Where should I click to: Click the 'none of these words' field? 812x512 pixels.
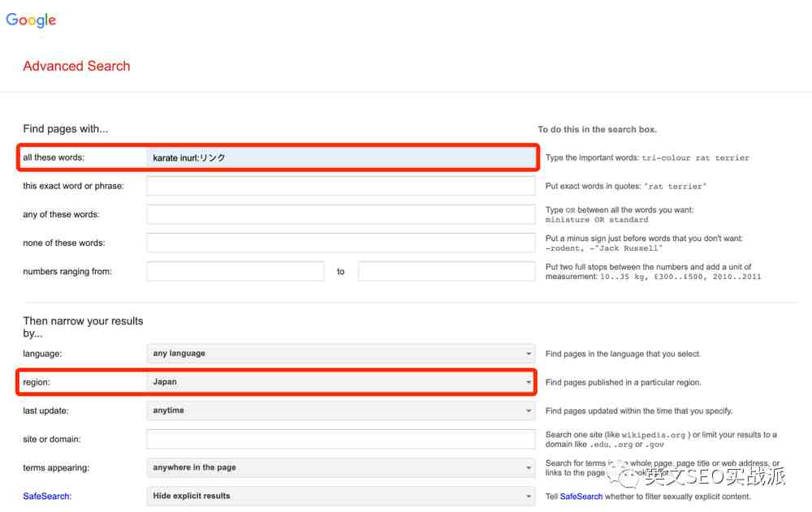pyautogui.click(x=341, y=243)
